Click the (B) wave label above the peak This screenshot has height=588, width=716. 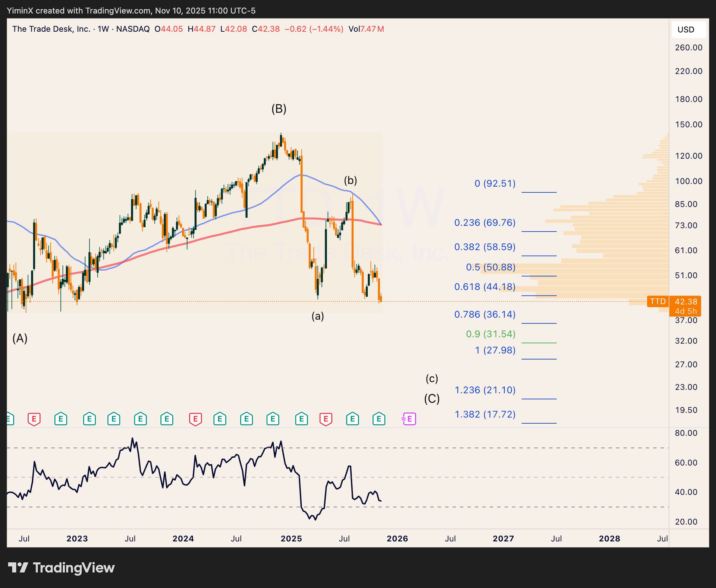point(279,108)
